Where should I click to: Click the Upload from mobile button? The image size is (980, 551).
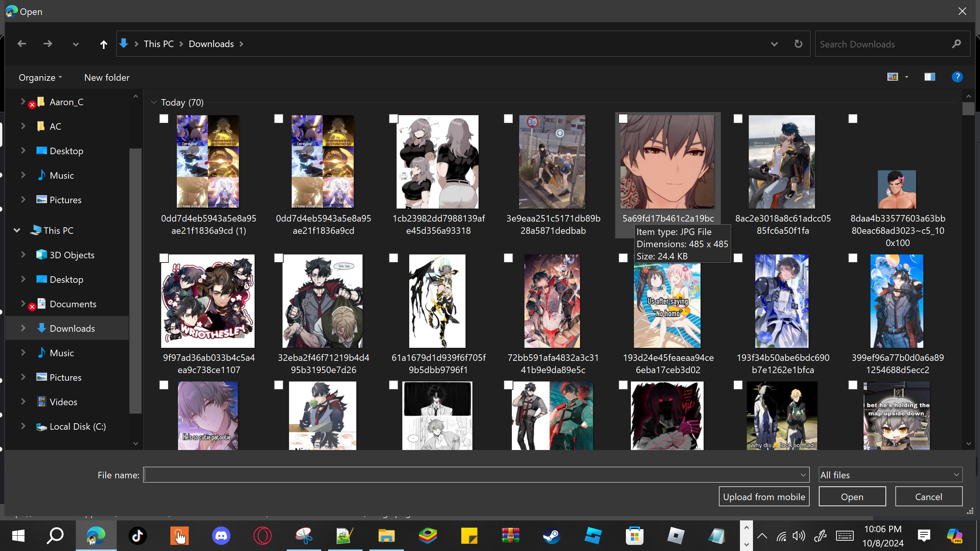coord(764,497)
